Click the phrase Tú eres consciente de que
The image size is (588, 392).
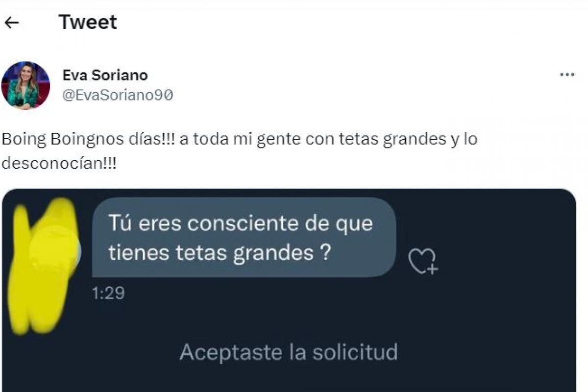(241, 224)
